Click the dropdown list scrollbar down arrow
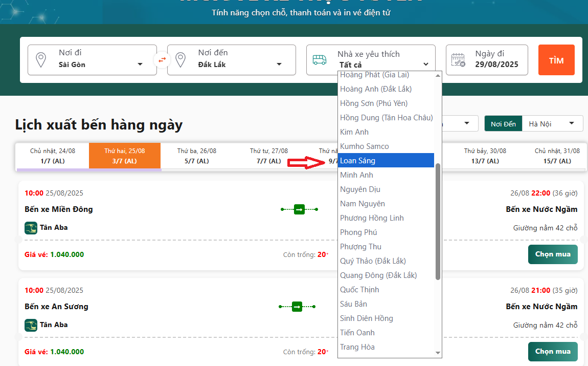 (x=438, y=353)
